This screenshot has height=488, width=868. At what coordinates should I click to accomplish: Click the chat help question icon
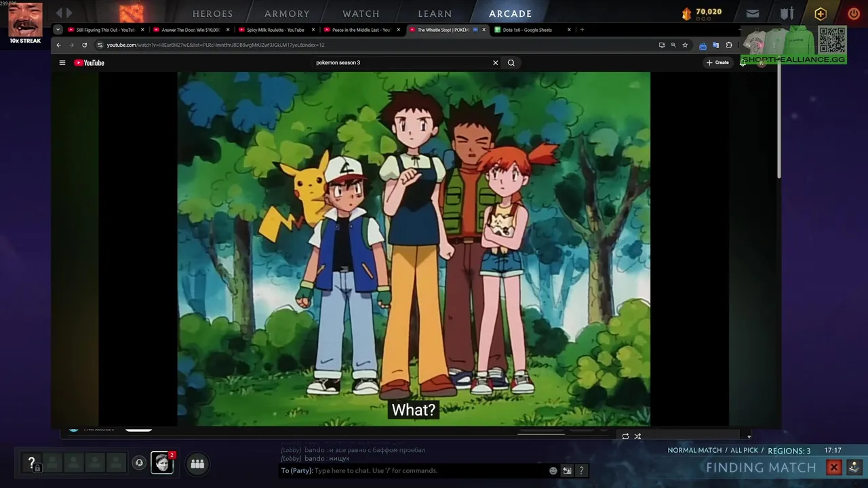pos(581,470)
